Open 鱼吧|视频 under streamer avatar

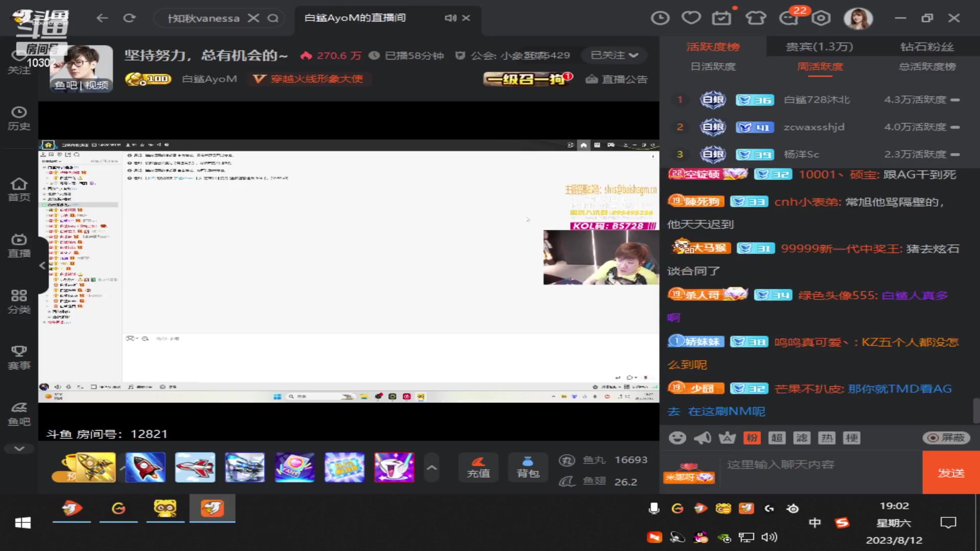pos(81,85)
